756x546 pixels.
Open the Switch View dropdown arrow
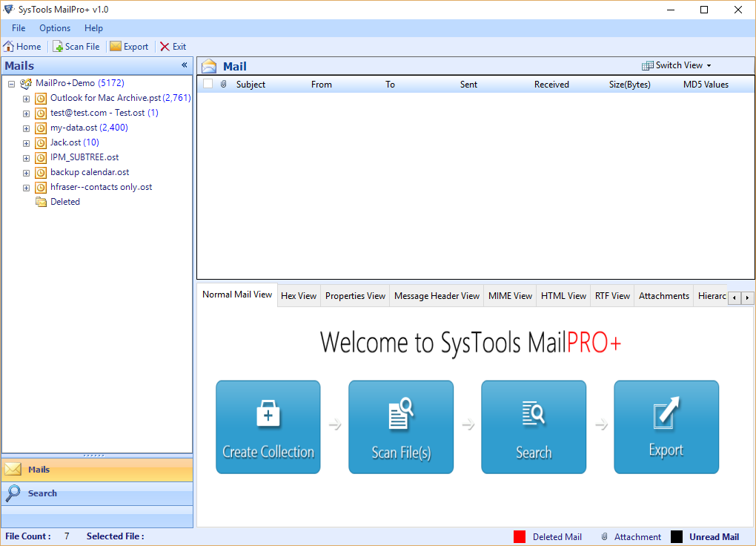[x=709, y=66]
